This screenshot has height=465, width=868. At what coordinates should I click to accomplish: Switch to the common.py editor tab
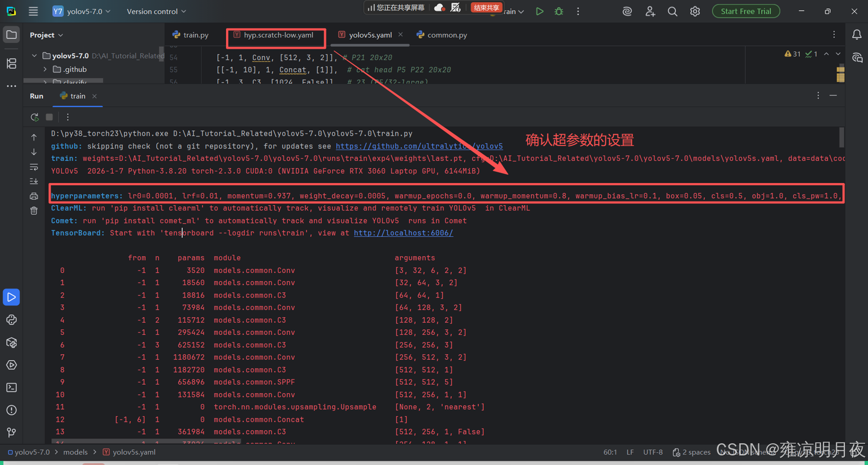[x=442, y=35]
